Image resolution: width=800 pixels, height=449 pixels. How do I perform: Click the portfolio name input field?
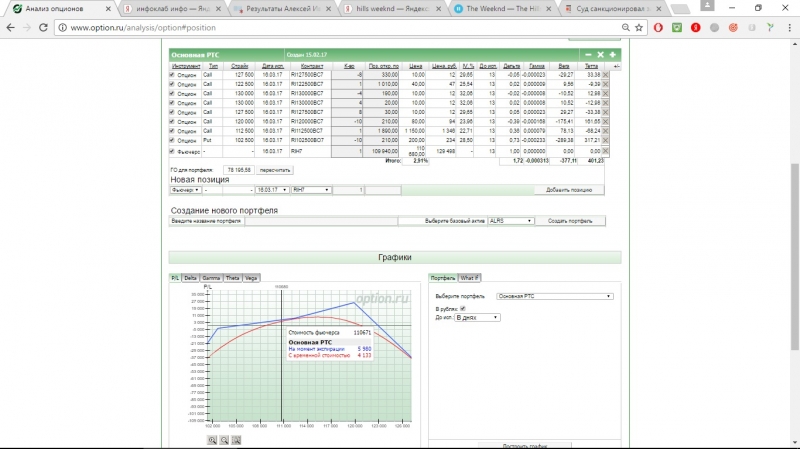tap(321, 221)
